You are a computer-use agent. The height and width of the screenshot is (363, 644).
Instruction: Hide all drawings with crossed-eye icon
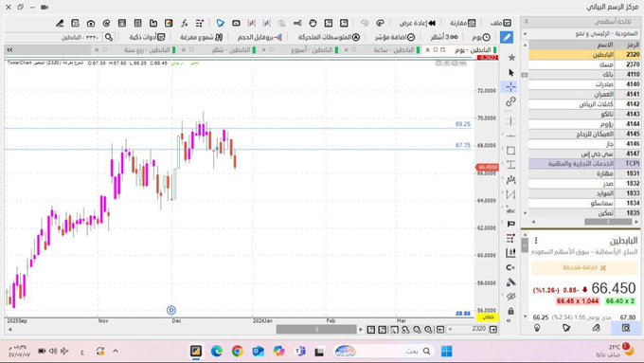[510, 297]
